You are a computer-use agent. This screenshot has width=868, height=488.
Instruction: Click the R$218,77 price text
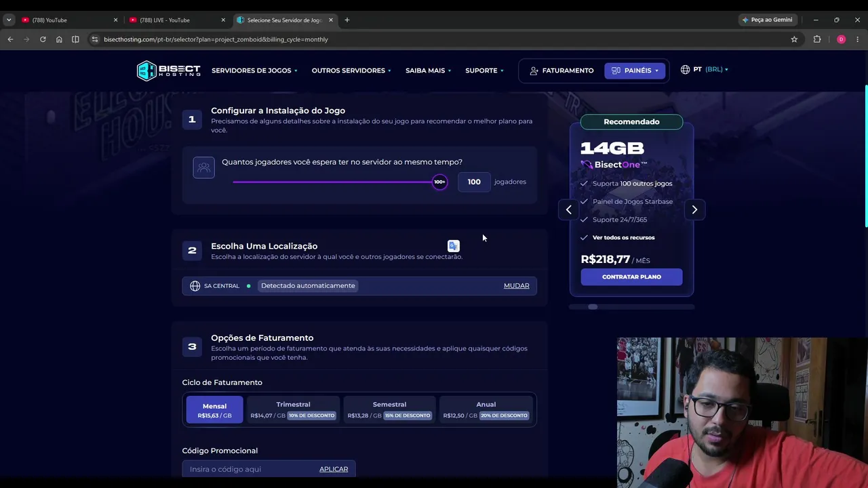606,260
